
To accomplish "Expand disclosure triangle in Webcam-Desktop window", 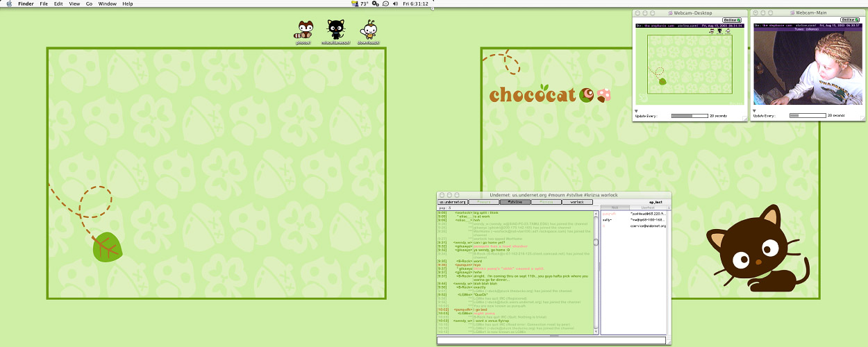I will pos(637,110).
